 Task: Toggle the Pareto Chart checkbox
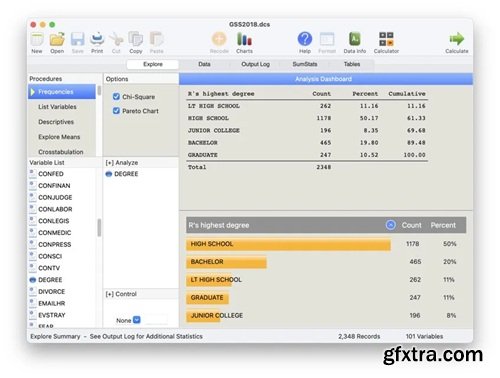(116, 111)
